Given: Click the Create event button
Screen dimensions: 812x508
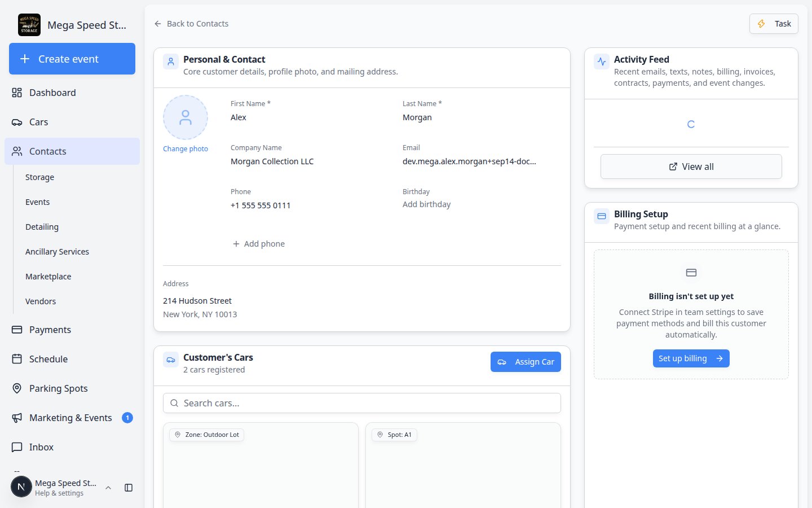Looking at the screenshot, I should tap(72, 59).
